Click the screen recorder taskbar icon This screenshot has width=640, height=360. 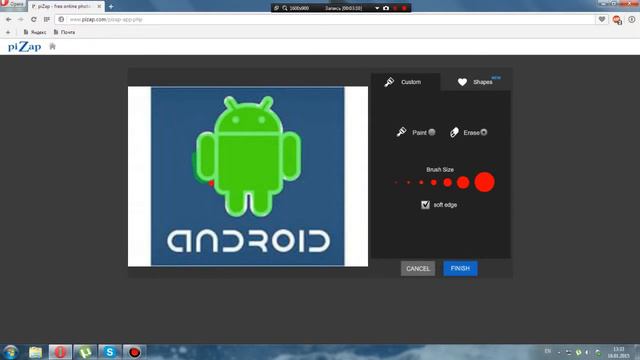point(134,352)
